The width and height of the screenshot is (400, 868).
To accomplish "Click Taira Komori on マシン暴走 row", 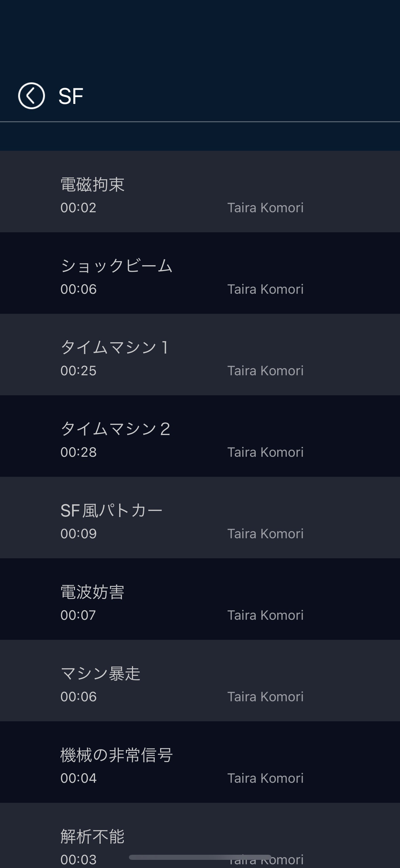I will 265,697.
